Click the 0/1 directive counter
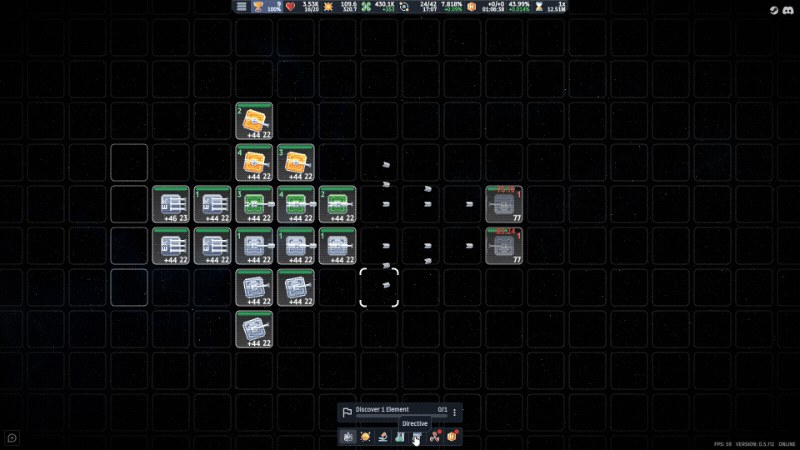The height and width of the screenshot is (450, 800). pyautogui.click(x=442, y=409)
